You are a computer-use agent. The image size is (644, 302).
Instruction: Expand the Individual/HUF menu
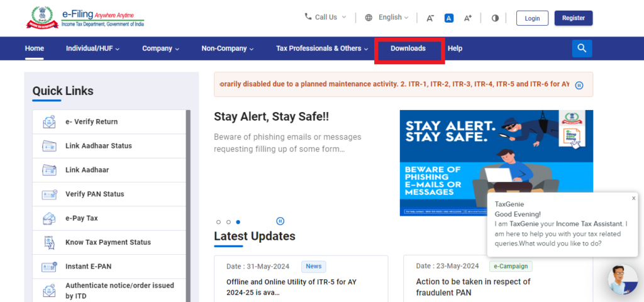pyautogui.click(x=93, y=48)
